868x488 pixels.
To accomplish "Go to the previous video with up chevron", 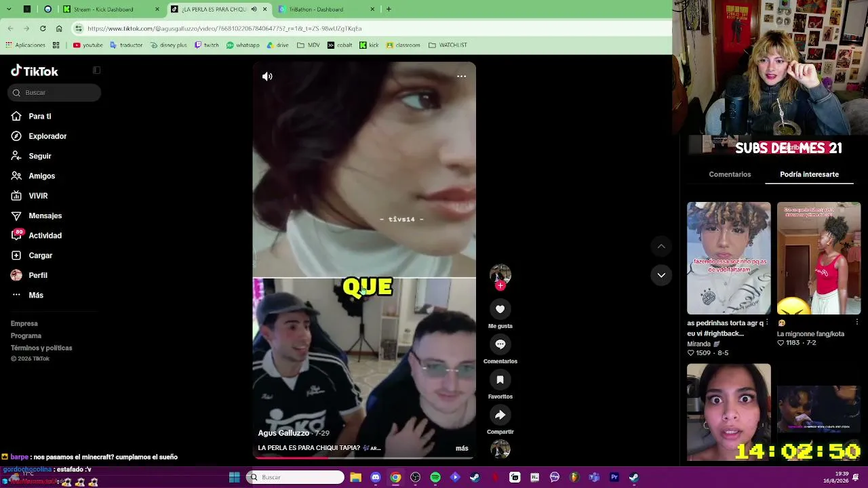I will [661, 246].
